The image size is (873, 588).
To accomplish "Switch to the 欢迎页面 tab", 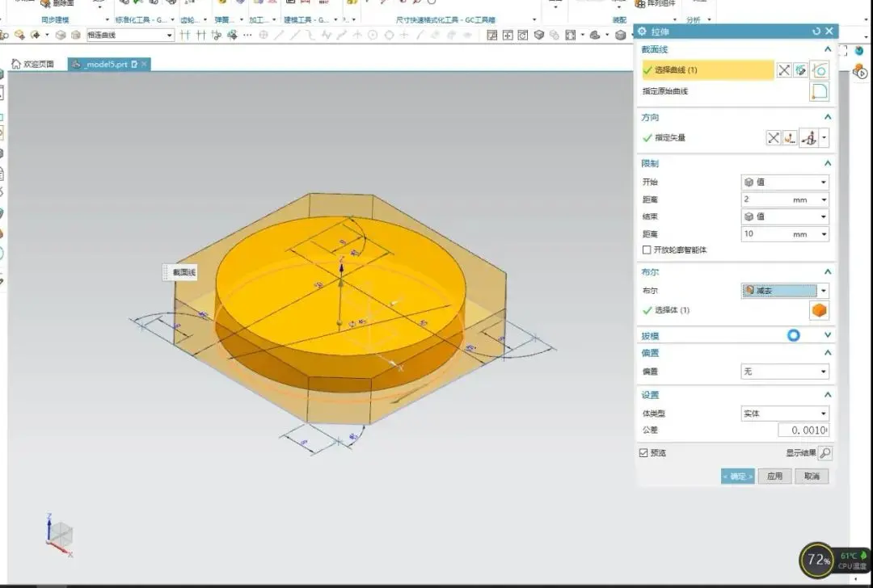I will pos(33,64).
